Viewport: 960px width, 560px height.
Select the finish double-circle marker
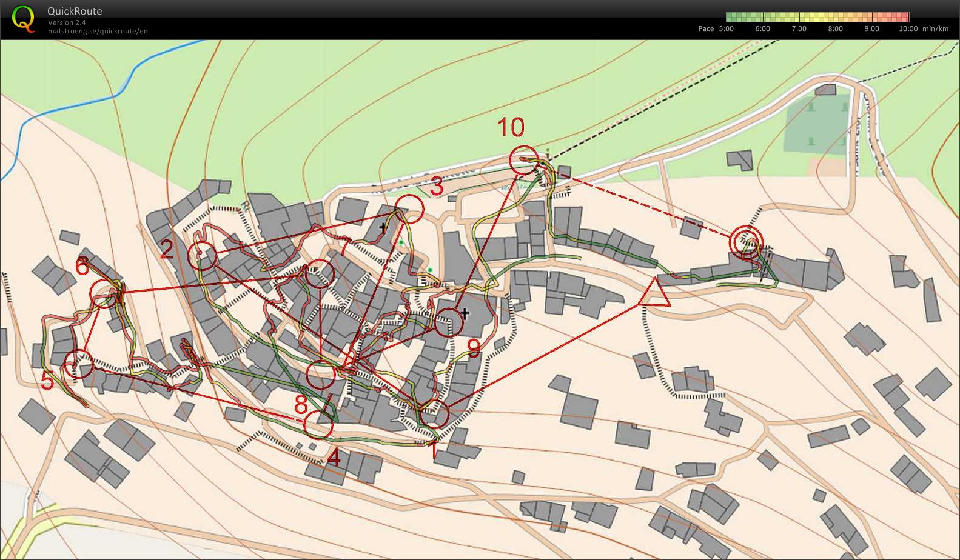pos(745,241)
